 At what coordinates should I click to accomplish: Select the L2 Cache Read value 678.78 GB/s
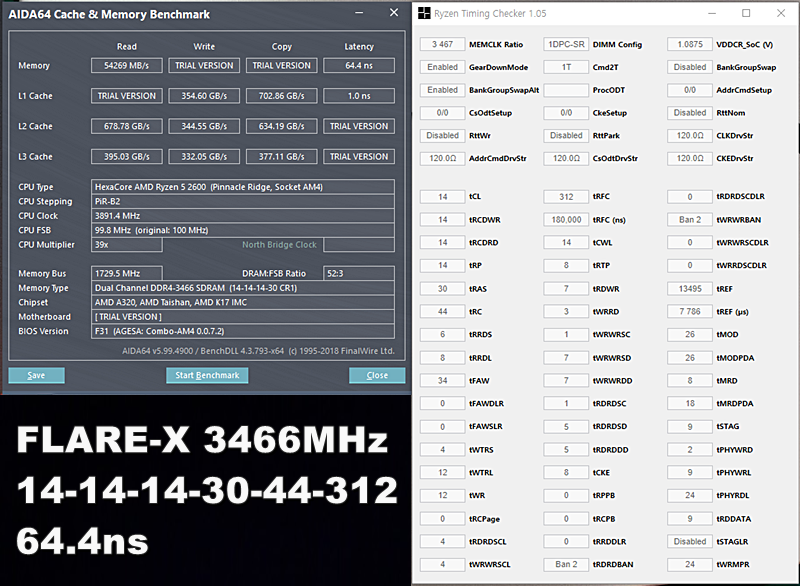tap(127, 126)
